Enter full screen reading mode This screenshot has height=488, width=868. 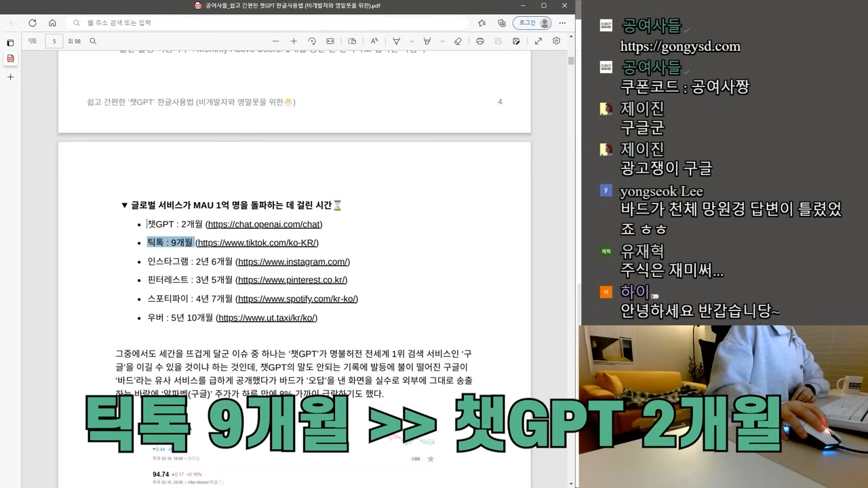tap(538, 41)
